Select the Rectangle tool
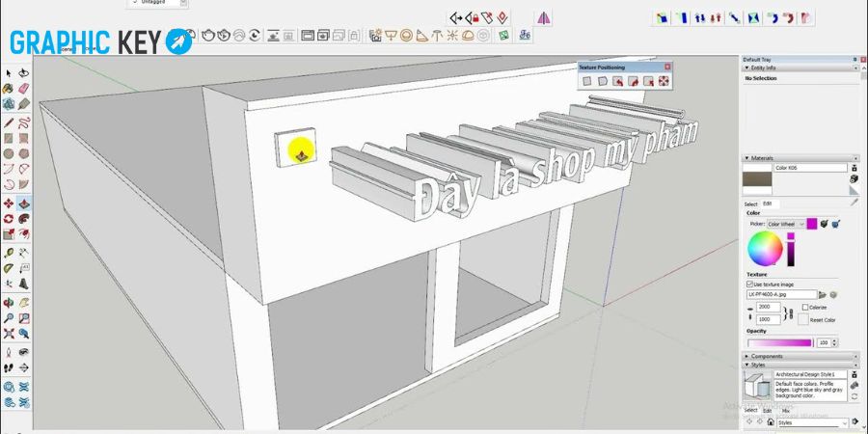The width and height of the screenshot is (868, 434). [9, 138]
